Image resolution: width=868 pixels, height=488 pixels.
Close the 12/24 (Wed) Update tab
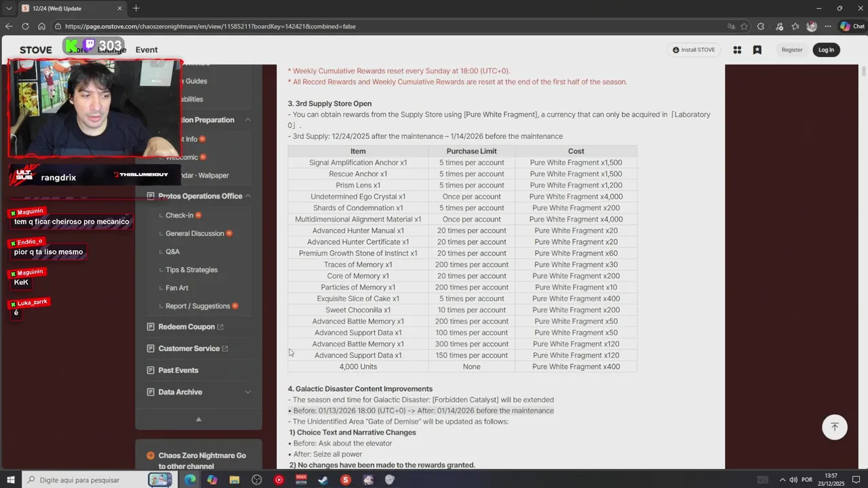click(x=120, y=8)
